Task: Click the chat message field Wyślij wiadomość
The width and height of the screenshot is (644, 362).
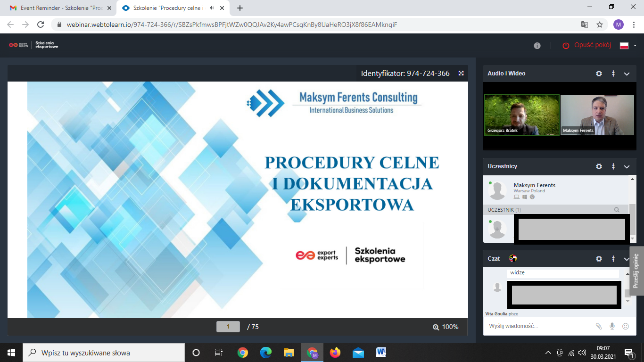Action: click(537, 326)
